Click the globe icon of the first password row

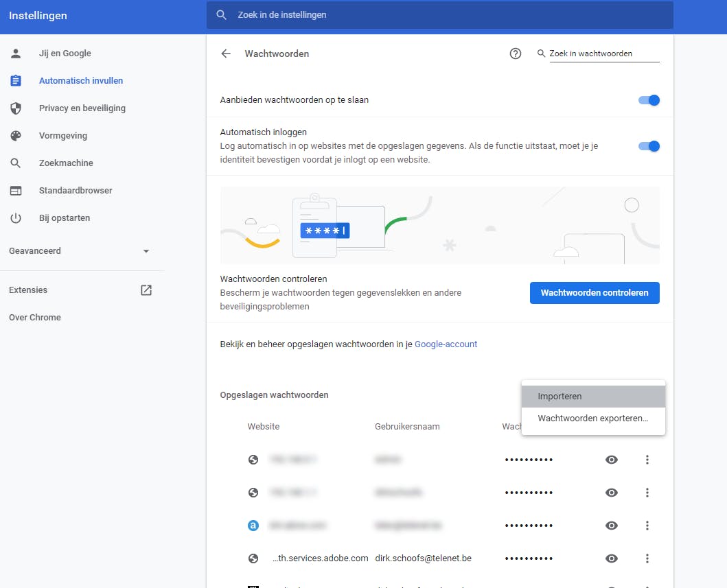tap(253, 460)
